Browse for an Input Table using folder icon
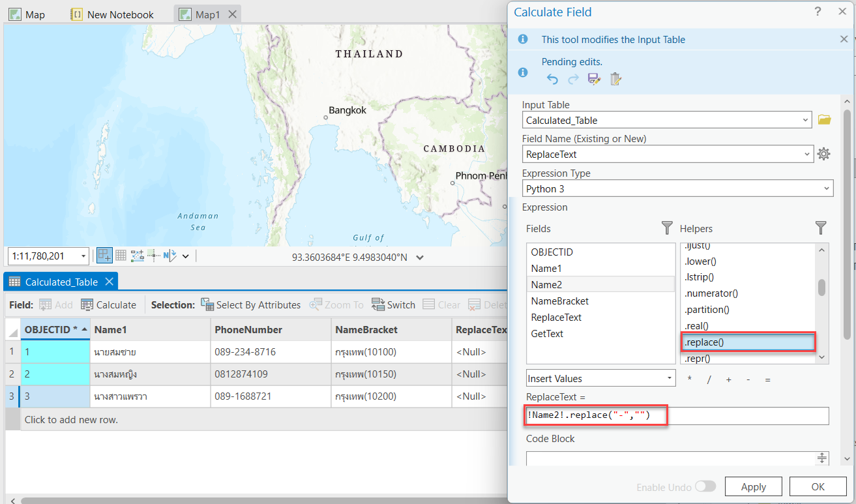This screenshot has width=856, height=504. [824, 119]
